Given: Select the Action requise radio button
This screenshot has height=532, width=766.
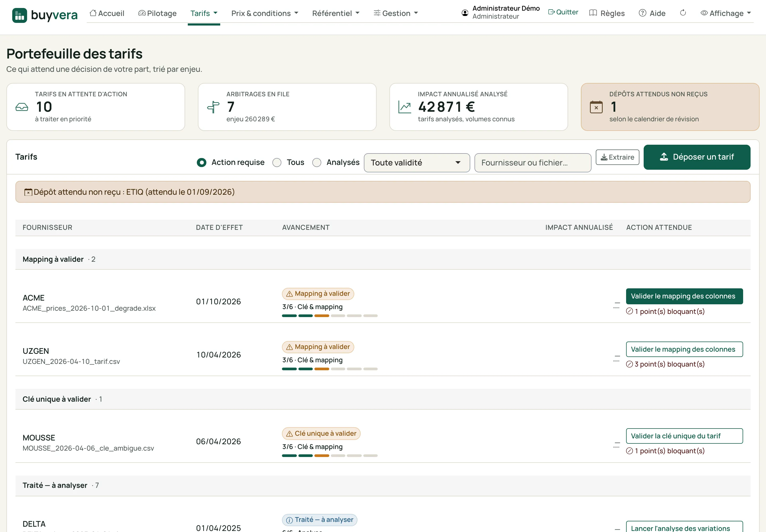Looking at the screenshot, I should pyautogui.click(x=201, y=162).
